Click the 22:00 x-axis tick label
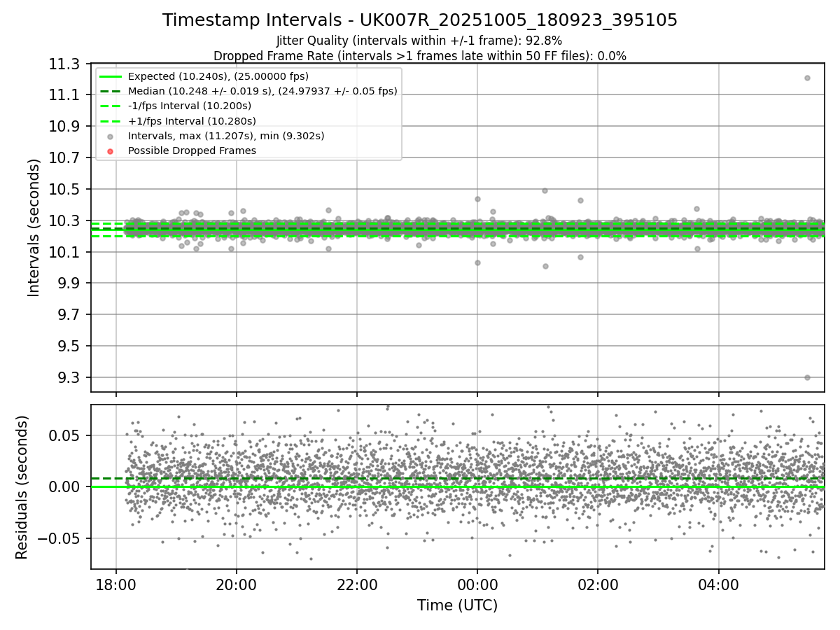Image resolution: width=840 pixels, height=630 pixels. point(357,584)
